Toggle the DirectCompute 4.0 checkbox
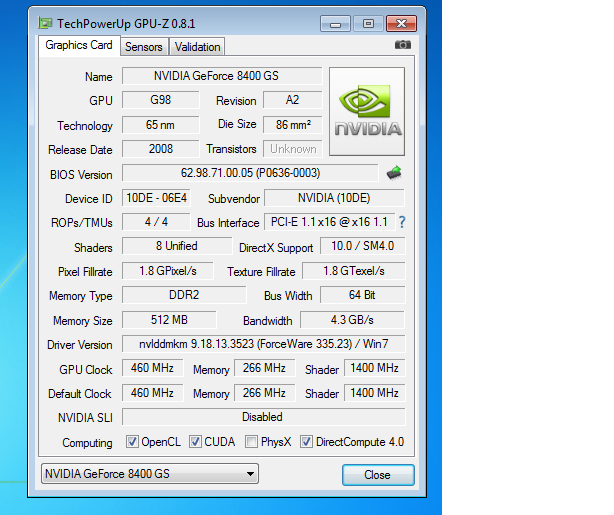 point(306,442)
